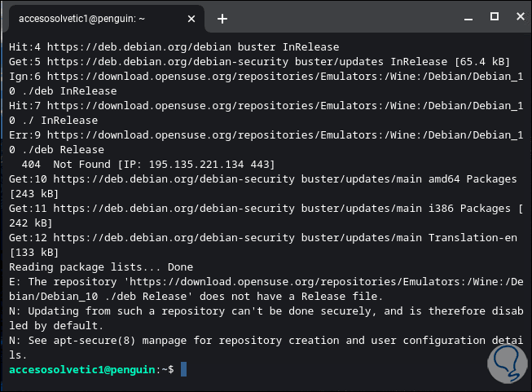Open a new terminal tab

point(222,18)
